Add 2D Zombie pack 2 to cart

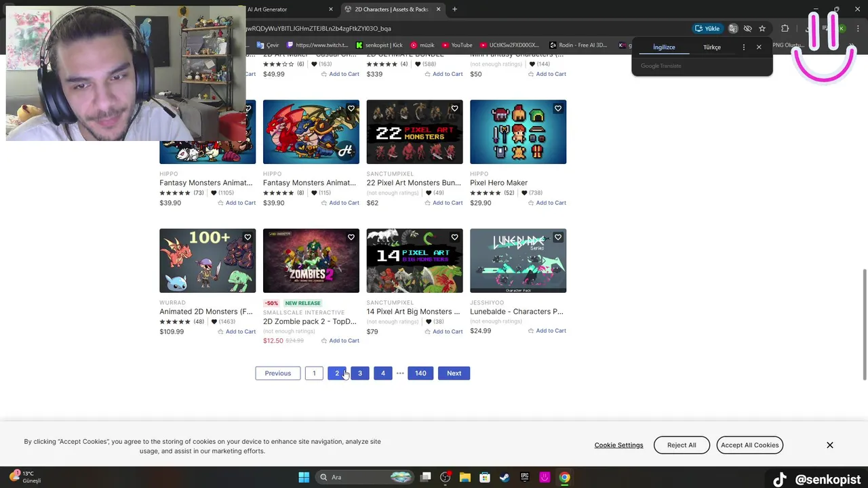point(340,341)
